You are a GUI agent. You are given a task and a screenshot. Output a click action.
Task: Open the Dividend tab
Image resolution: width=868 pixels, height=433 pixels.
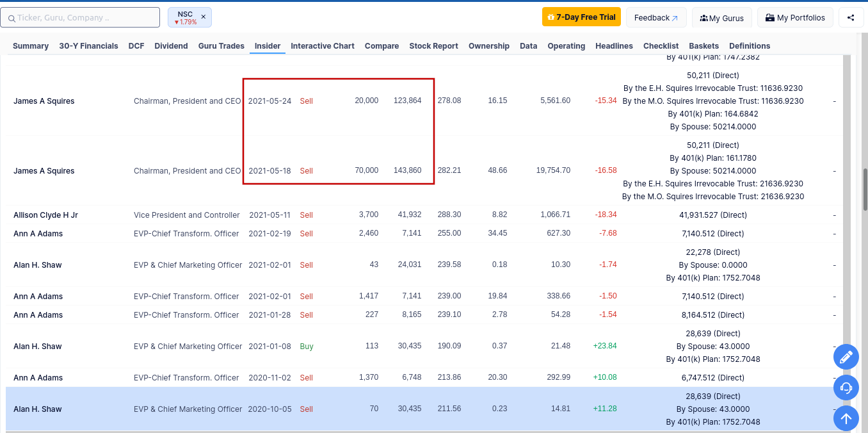coord(172,46)
